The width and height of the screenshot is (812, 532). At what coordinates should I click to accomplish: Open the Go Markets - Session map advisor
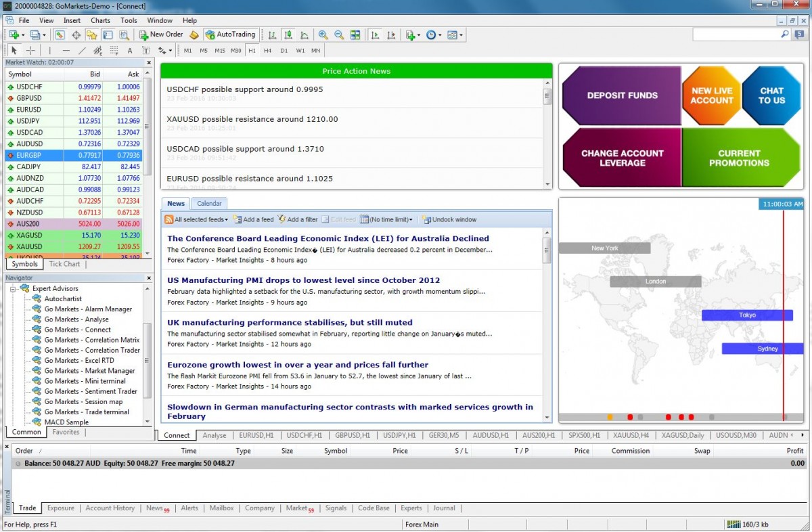pos(83,401)
